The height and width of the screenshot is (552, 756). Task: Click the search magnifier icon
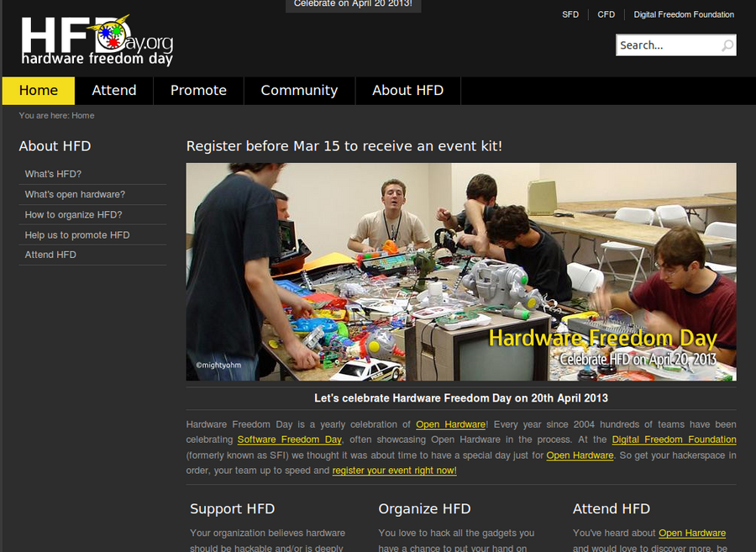(x=727, y=45)
